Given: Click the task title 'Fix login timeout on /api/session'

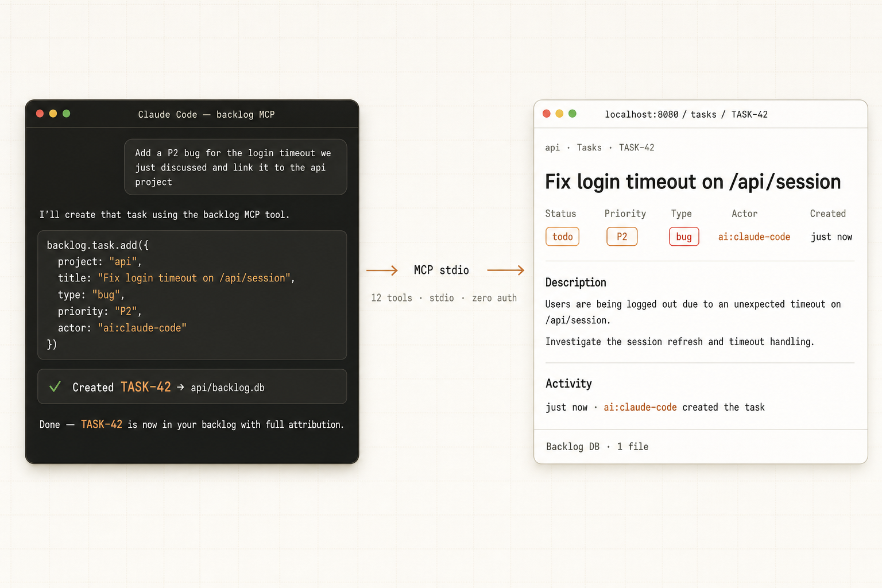Looking at the screenshot, I should coord(693,182).
